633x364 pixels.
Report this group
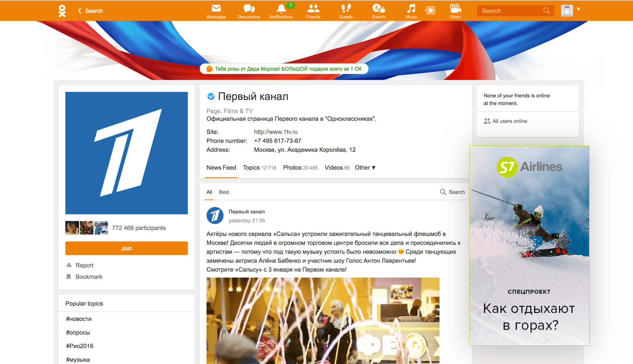80,265
